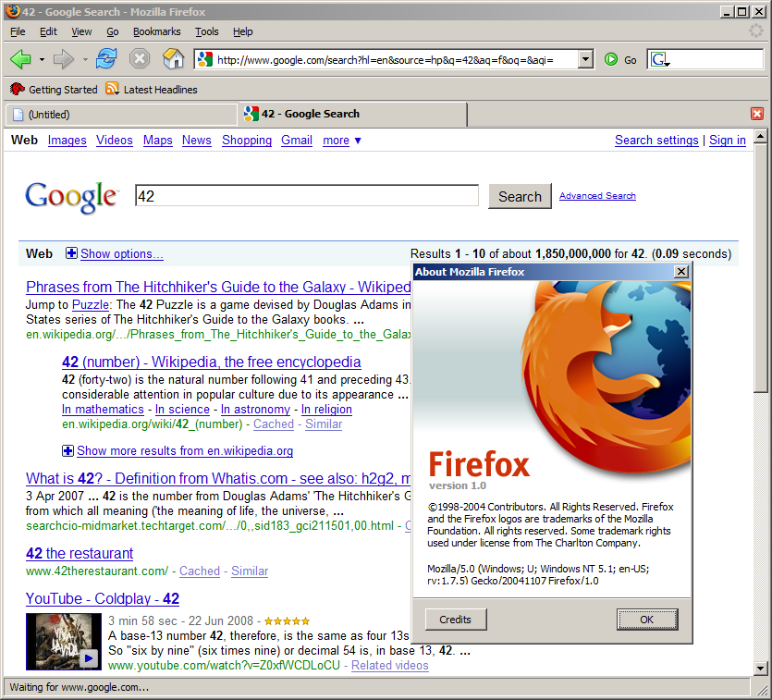The image size is (772, 700).
Task: Click OK in About Mozilla Firefox dialog
Action: pyautogui.click(x=646, y=620)
